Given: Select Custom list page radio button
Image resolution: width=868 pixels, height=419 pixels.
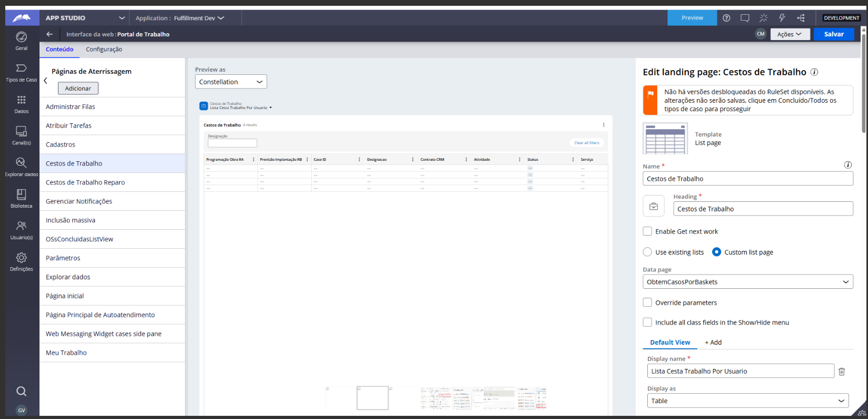Looking at the screenshot, I should [716, 252].
